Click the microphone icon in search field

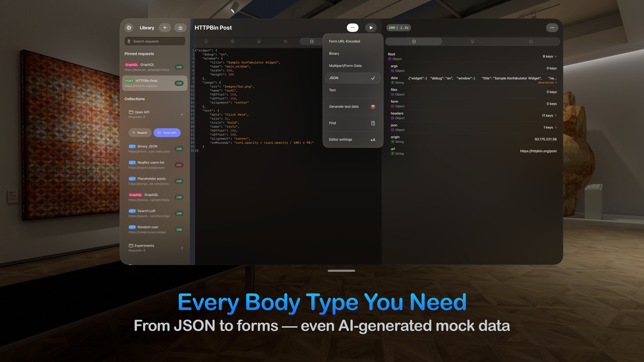click(x=129, y=41)
